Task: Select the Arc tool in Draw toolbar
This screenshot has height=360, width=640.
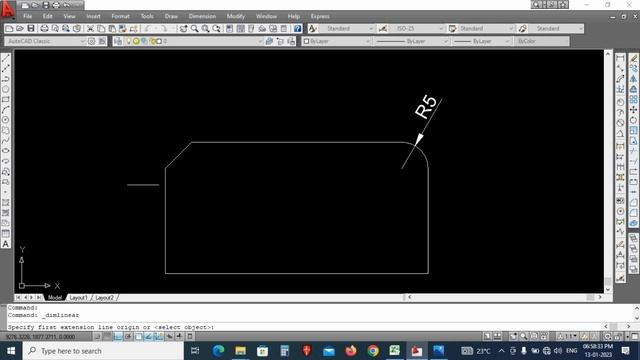Action: [6, 110]
